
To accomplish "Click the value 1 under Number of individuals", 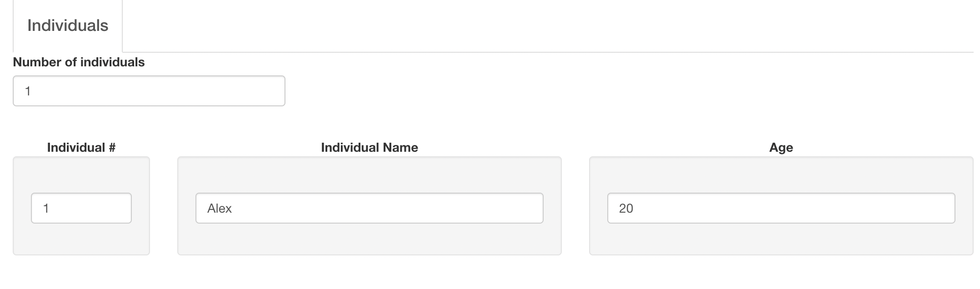I will point(28,91).
